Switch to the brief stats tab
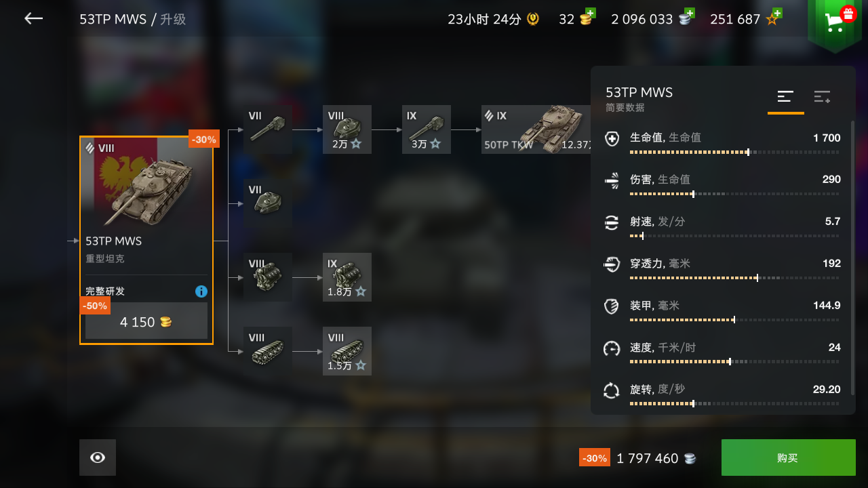 pos(785,97)
